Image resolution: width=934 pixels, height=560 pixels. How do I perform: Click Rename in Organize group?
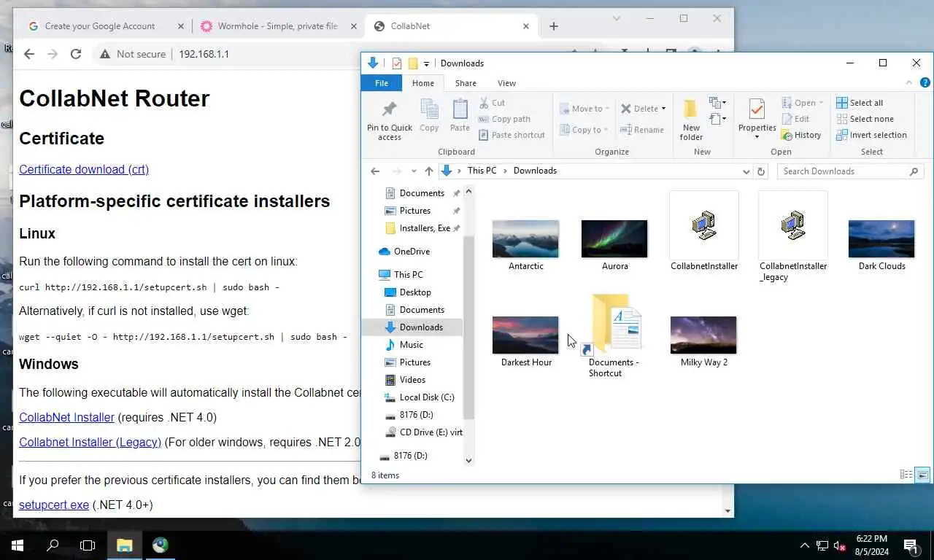tap(642, 130)
